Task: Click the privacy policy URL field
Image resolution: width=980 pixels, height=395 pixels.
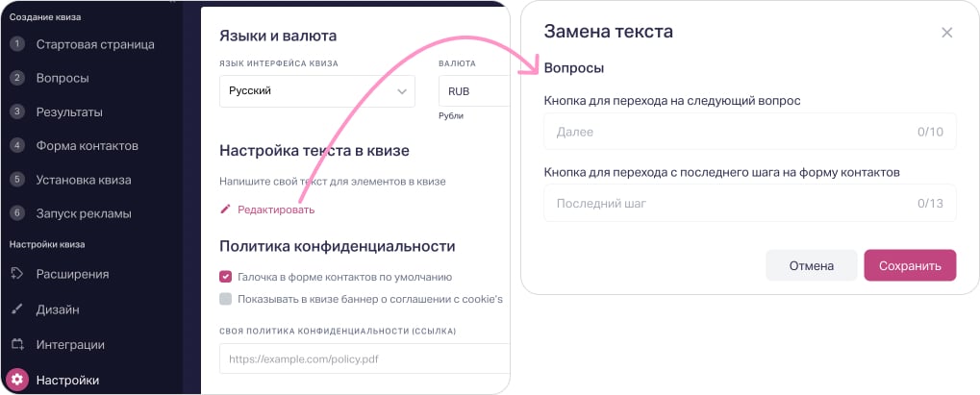Action: coord(364,358)
